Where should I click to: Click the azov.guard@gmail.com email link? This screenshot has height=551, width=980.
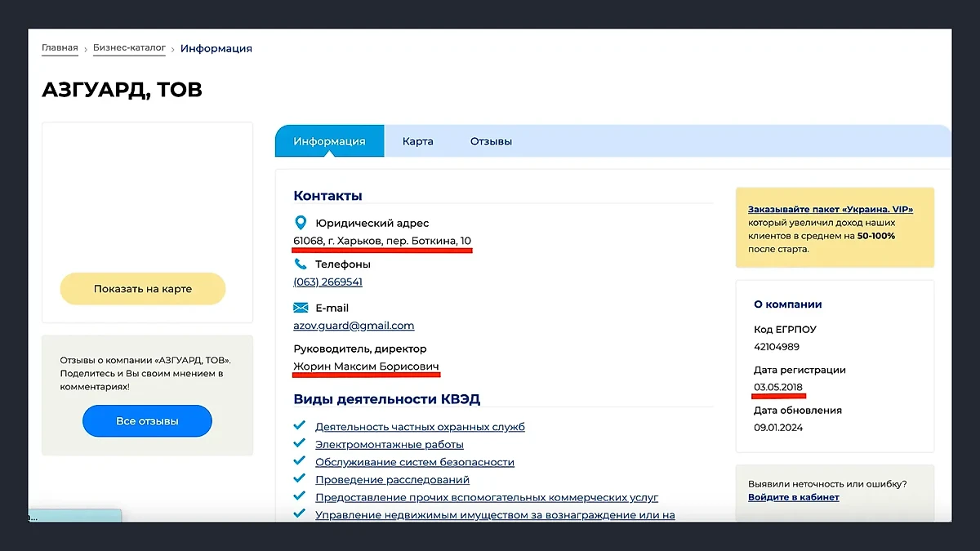tap(354, 325)
